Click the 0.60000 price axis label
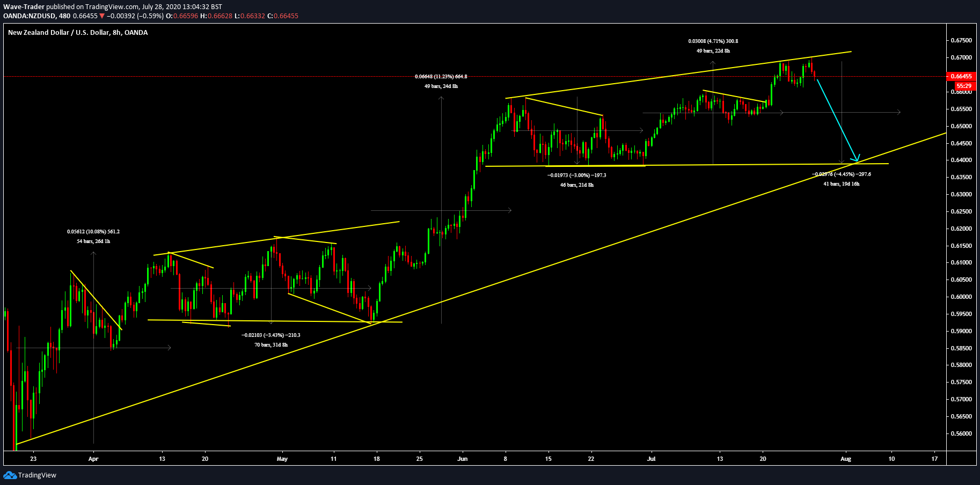980x485 pixels. (961, 297)
